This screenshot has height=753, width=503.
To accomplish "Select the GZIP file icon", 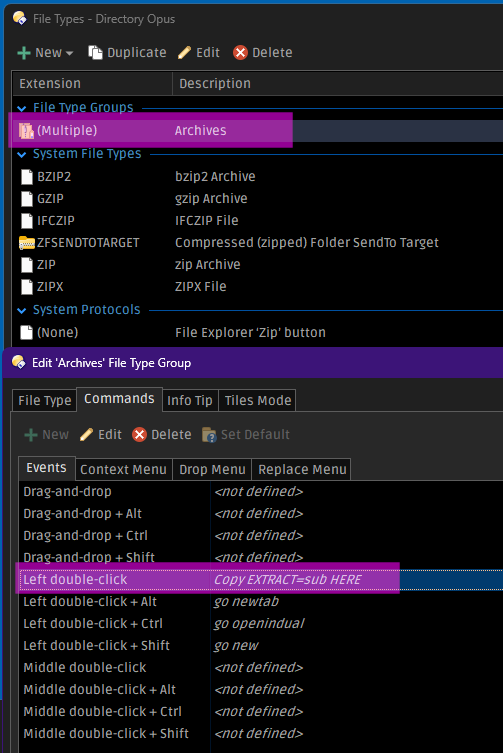I will pos(27,199).
